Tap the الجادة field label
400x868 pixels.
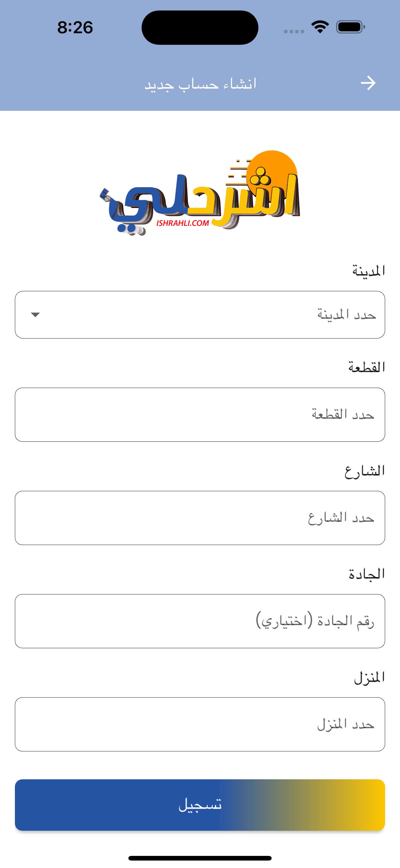pos(367,574)
